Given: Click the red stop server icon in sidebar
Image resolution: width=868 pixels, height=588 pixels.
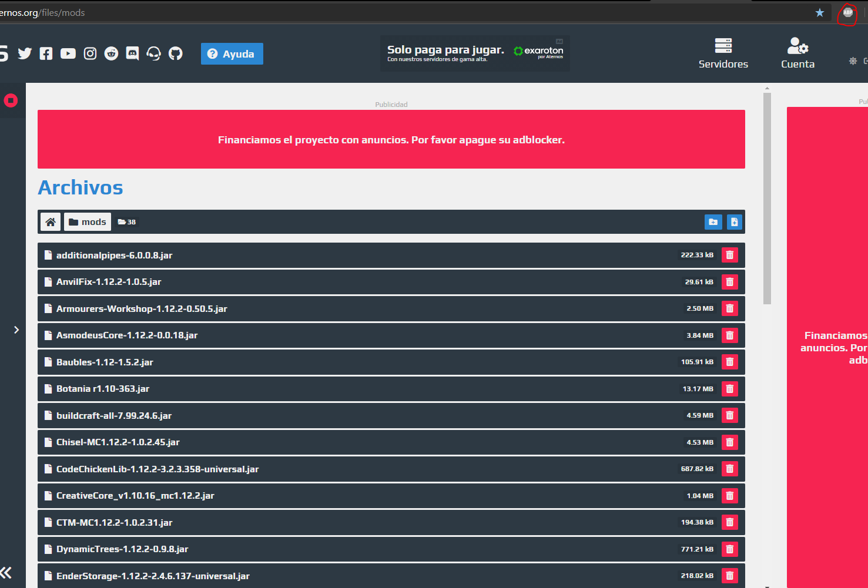Looking at the screenshot, I should (x=11, y=100).
